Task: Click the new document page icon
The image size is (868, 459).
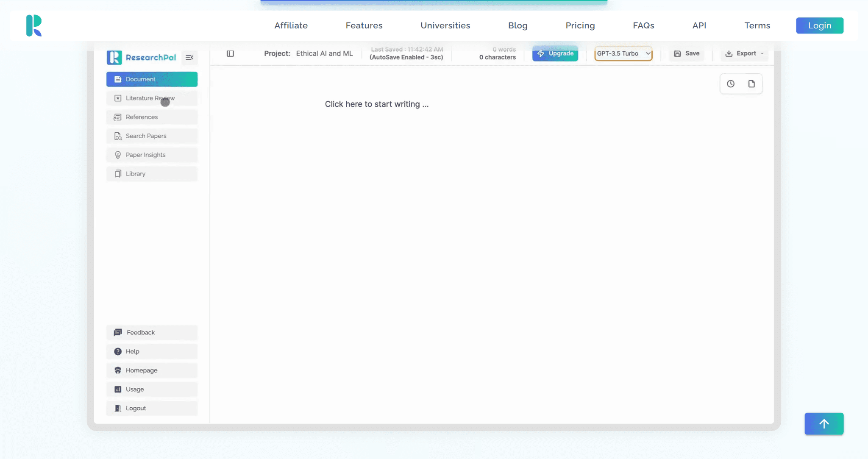Action: (752, 83)
